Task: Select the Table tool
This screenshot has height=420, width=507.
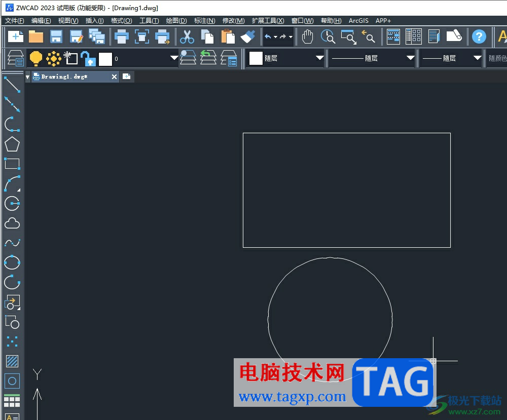Action: (12, 401)
